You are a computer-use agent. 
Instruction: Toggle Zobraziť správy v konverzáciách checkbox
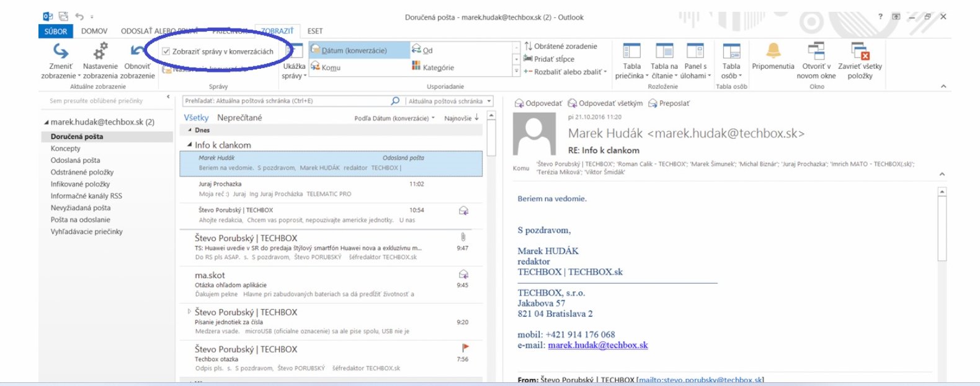[166, 51]
